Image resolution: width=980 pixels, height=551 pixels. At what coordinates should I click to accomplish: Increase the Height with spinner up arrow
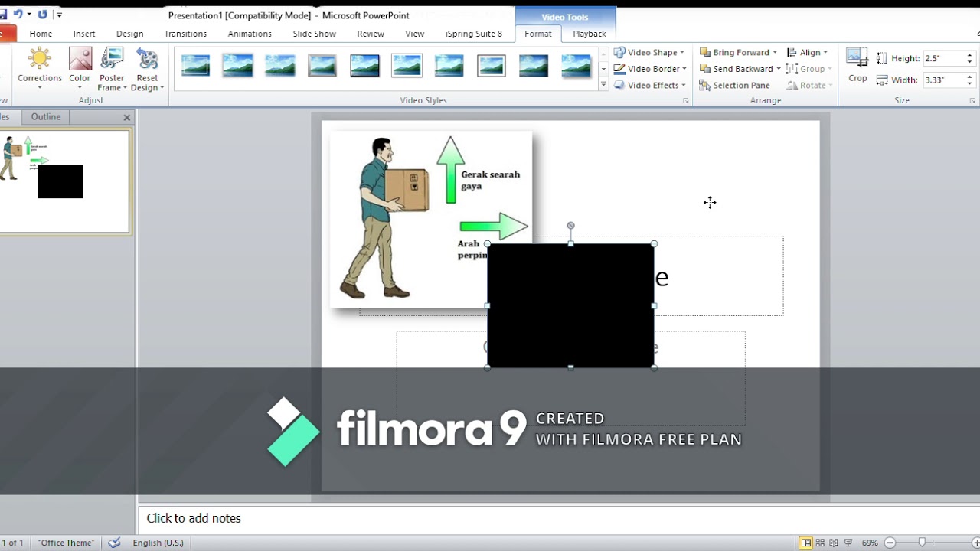click(x=970, y=55)
